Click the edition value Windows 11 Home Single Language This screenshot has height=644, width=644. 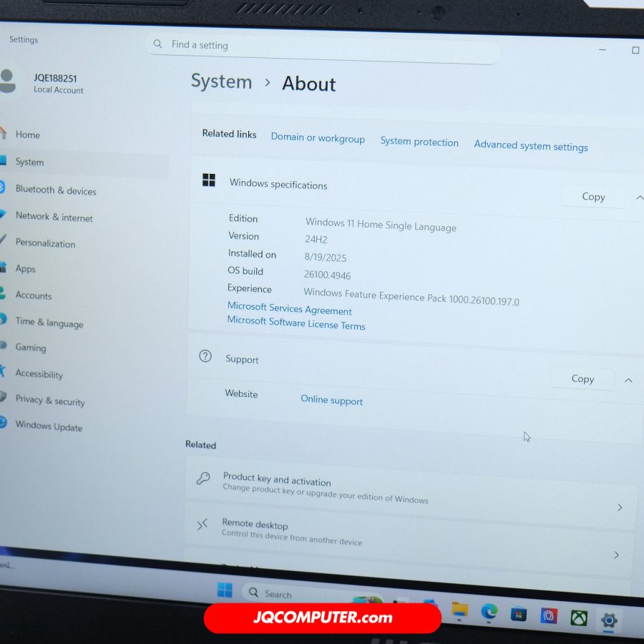(x=381, y=225)
